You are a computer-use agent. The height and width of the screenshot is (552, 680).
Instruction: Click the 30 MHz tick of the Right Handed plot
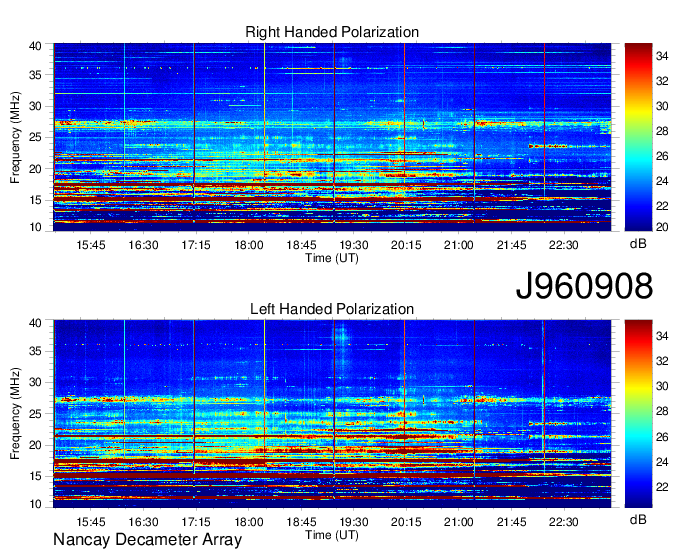pos(35,106)
